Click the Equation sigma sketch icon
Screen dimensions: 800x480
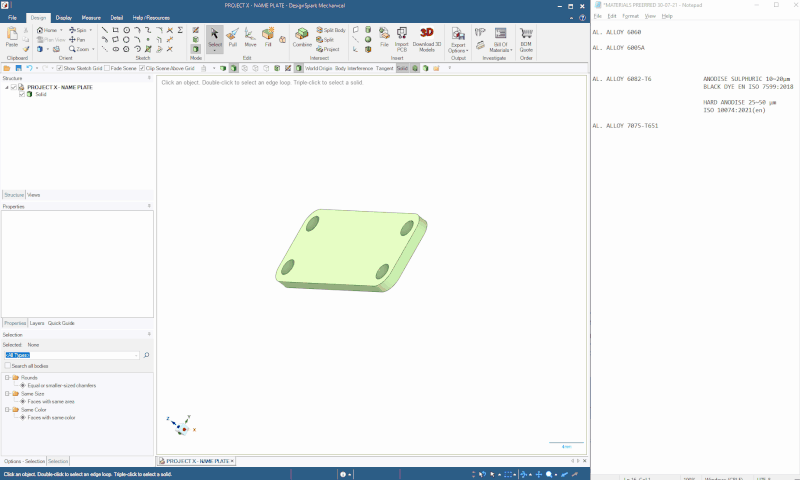[180, 30]
